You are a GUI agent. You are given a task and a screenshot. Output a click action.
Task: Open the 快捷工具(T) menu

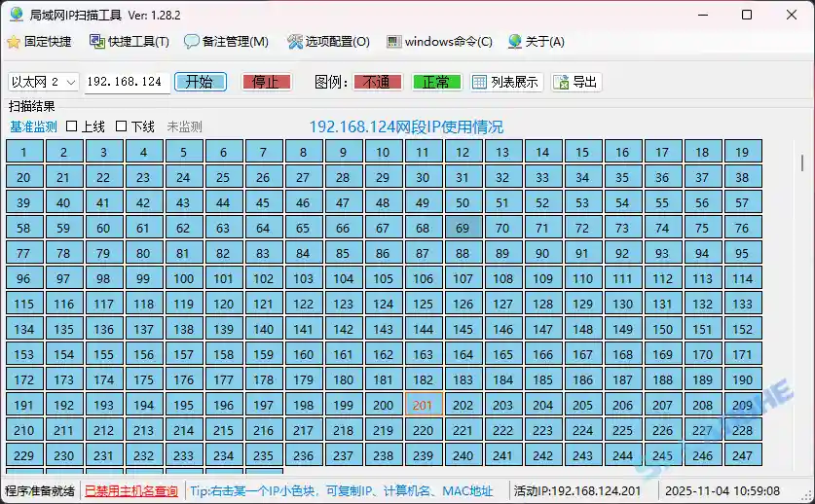(130, 42)
